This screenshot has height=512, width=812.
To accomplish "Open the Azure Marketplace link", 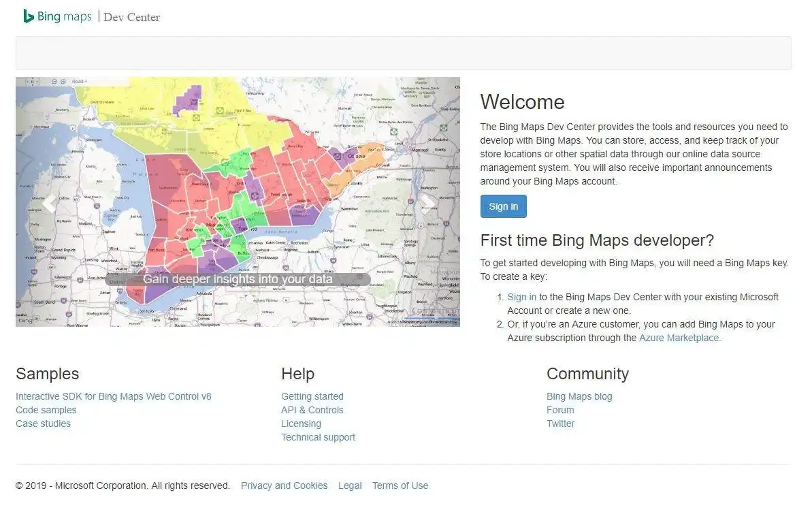I will pyautogui.click(x=679, y=338).
